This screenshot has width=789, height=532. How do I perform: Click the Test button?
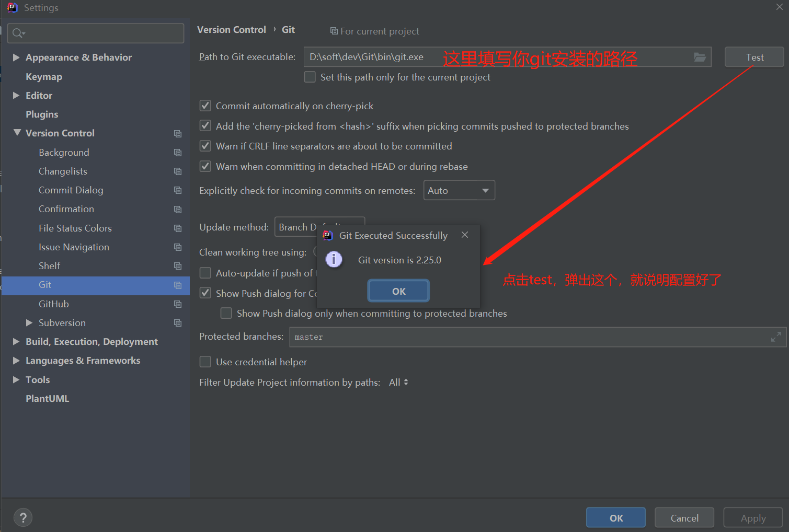coord(754,57)
